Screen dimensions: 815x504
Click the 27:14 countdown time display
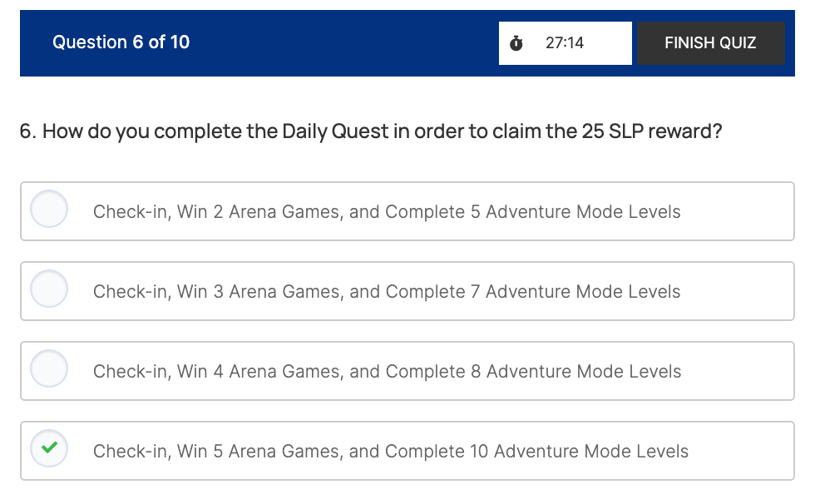[565, 43]
